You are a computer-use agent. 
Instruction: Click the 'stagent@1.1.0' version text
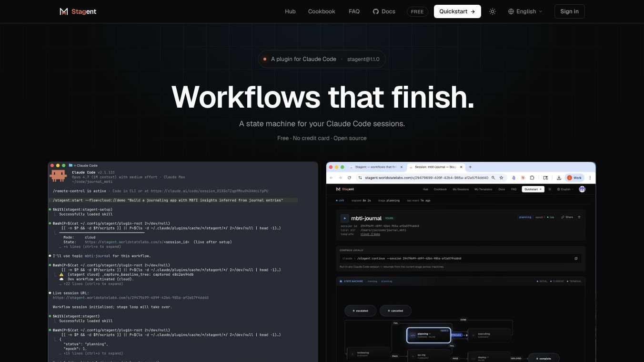[x=363, y=59]
